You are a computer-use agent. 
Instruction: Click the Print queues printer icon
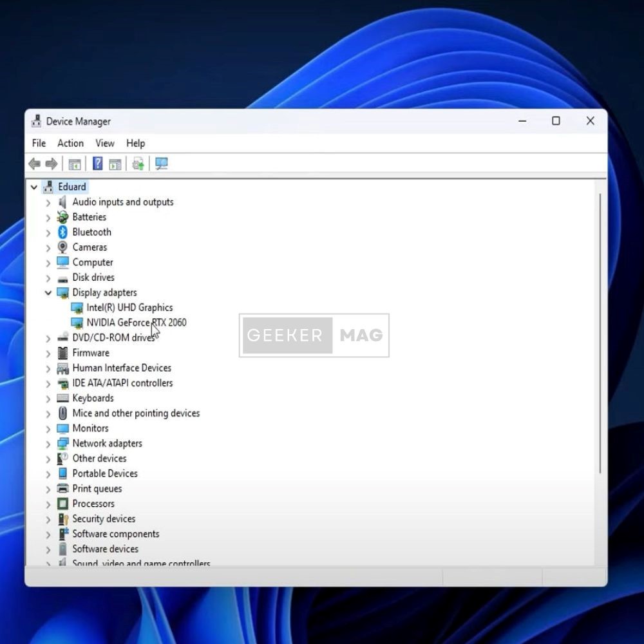tap(62, 489)
